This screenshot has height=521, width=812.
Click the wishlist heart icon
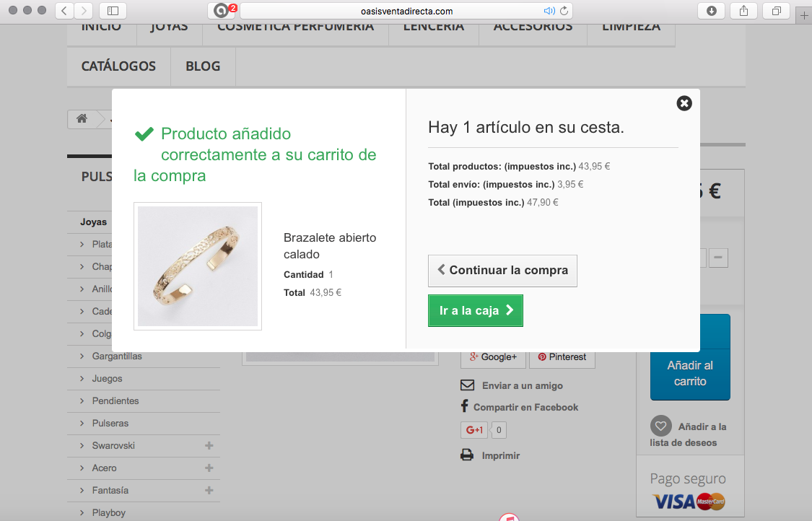(x=660, y=426)
